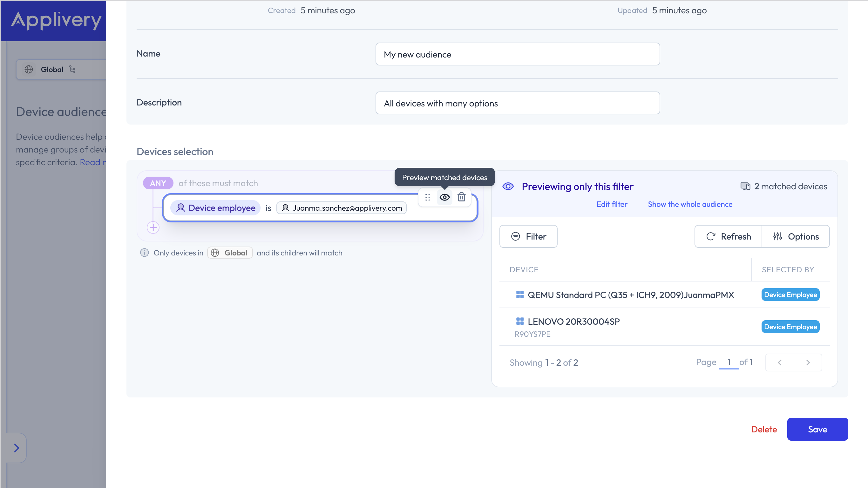Open LENOVO 20R30004SP device row
This screenshot has width=868, height=488.
(x=664, y=327)
